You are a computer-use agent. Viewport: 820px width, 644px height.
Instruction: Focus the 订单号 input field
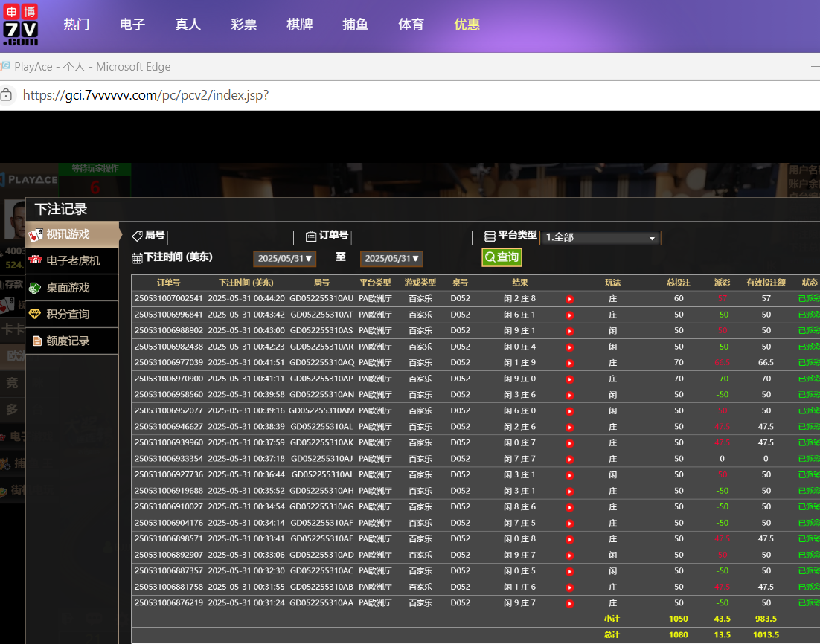pyautogui.click(x=411, y=238)
